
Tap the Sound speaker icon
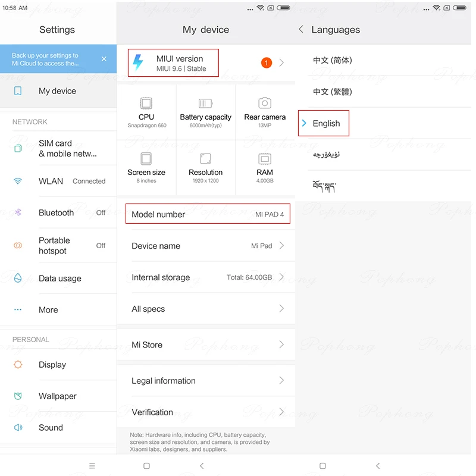(x=18, y=427)
